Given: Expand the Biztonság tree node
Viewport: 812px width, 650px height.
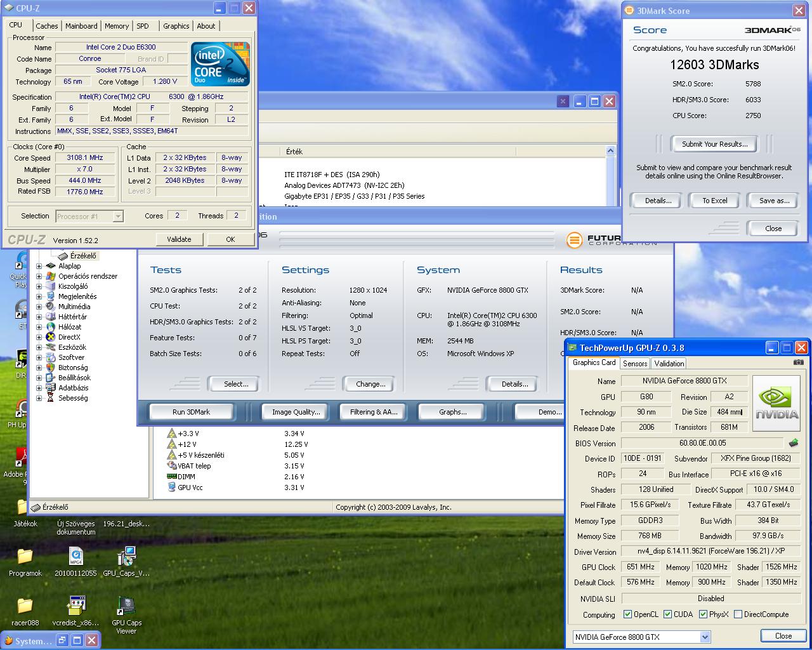Looking at the screenshot, I should coord(39,368).
